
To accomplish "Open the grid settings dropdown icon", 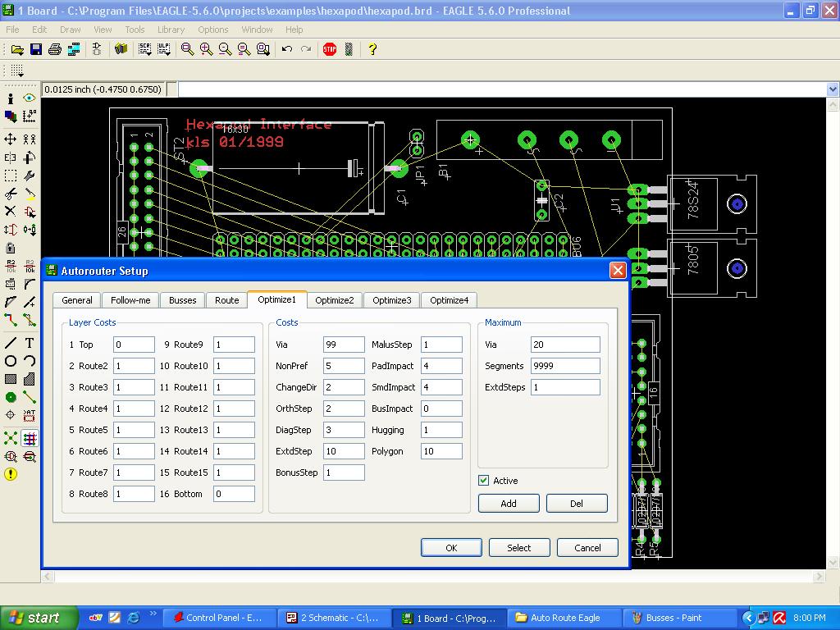I will point(16,71).
